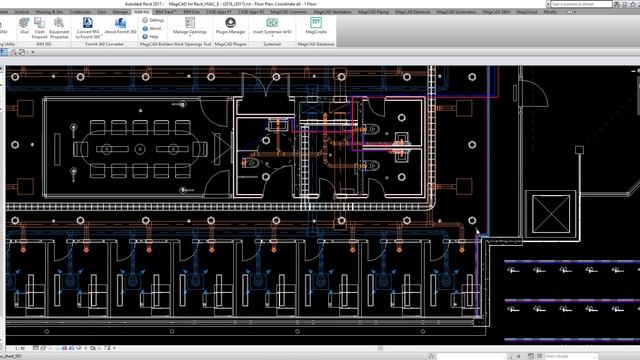
Task: Launch MagiCreate from MagiCAD Database panel
Action: point(316,26)
